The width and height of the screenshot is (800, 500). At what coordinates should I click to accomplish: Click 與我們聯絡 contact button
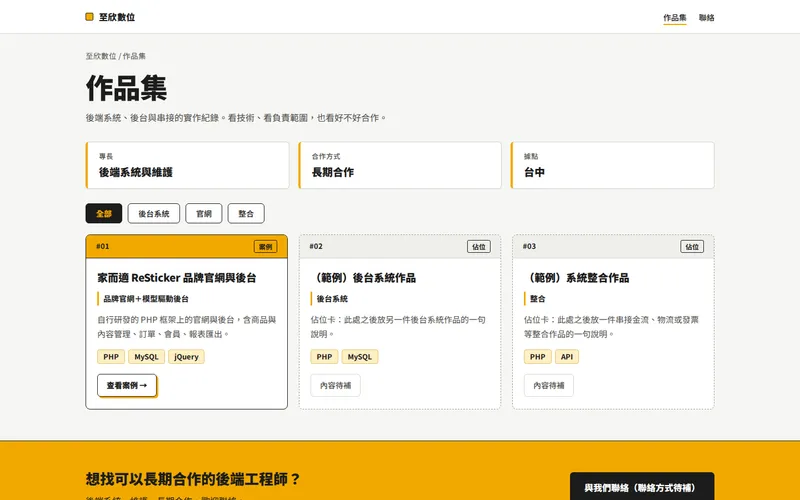(x=642, y=487)
